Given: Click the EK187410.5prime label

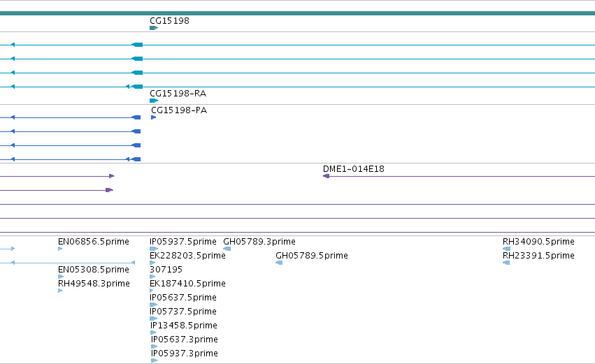Looking at the screenshot, I should [187, 284].
